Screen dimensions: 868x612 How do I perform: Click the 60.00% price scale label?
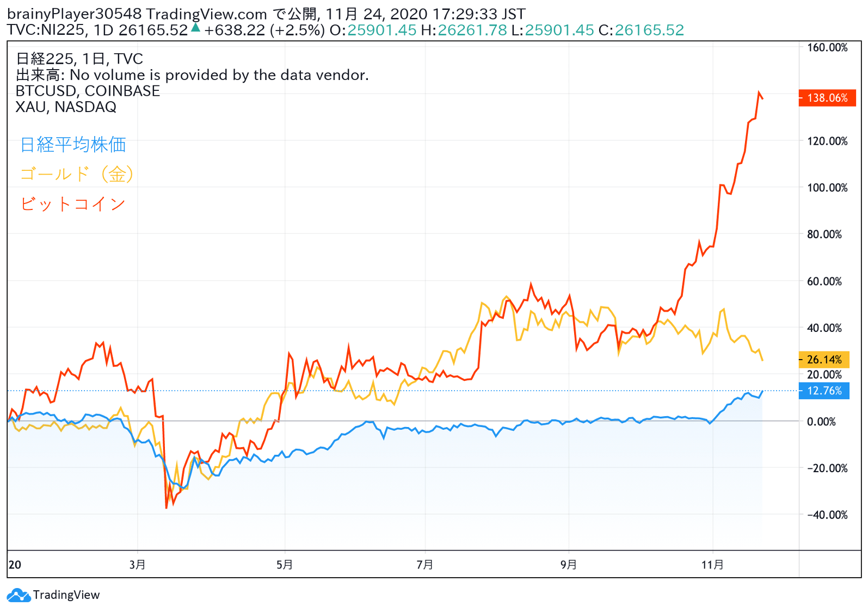pyautogui.click(x=824, y=281)
